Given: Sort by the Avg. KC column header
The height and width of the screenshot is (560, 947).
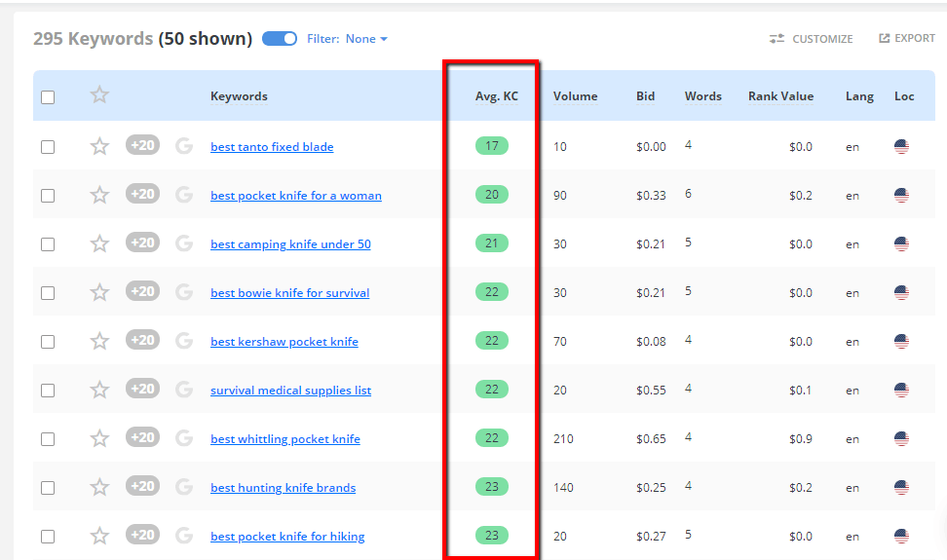Looking at the screenshot, I should tap(496, 96).
